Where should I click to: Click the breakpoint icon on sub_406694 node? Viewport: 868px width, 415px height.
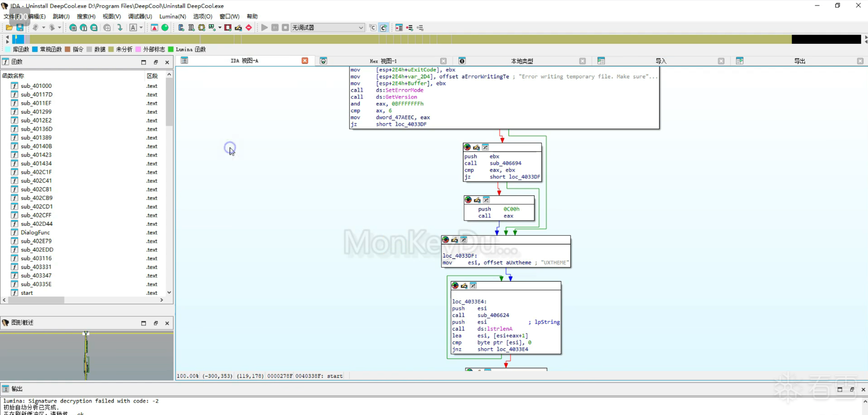[467, 147]
